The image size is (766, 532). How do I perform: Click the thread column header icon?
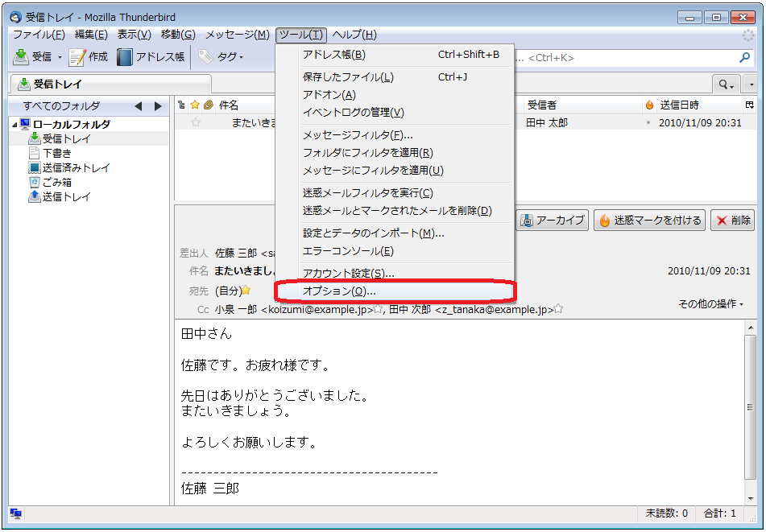[x=182, y=105]
